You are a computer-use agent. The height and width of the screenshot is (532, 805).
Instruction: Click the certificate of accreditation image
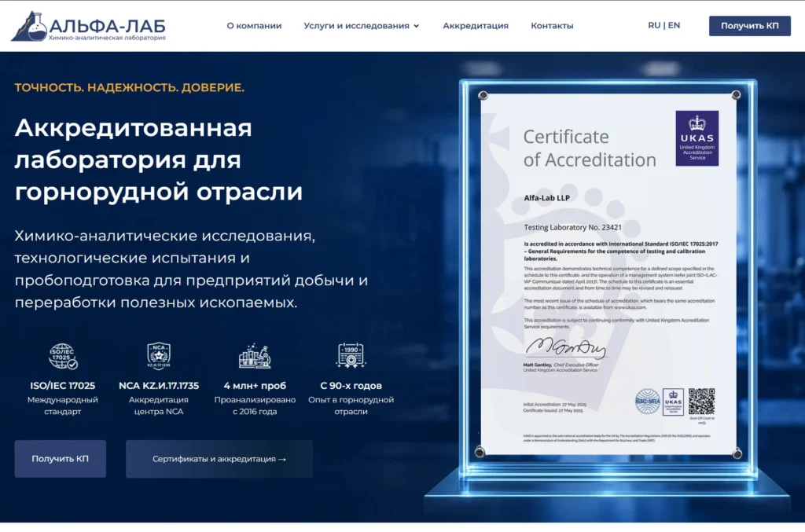tap(608, 274)
